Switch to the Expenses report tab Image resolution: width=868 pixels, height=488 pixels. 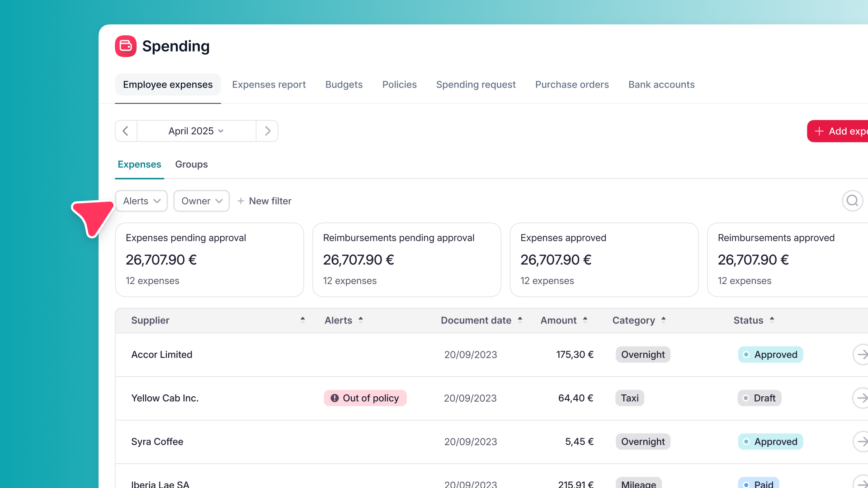[x=269, y=84]
